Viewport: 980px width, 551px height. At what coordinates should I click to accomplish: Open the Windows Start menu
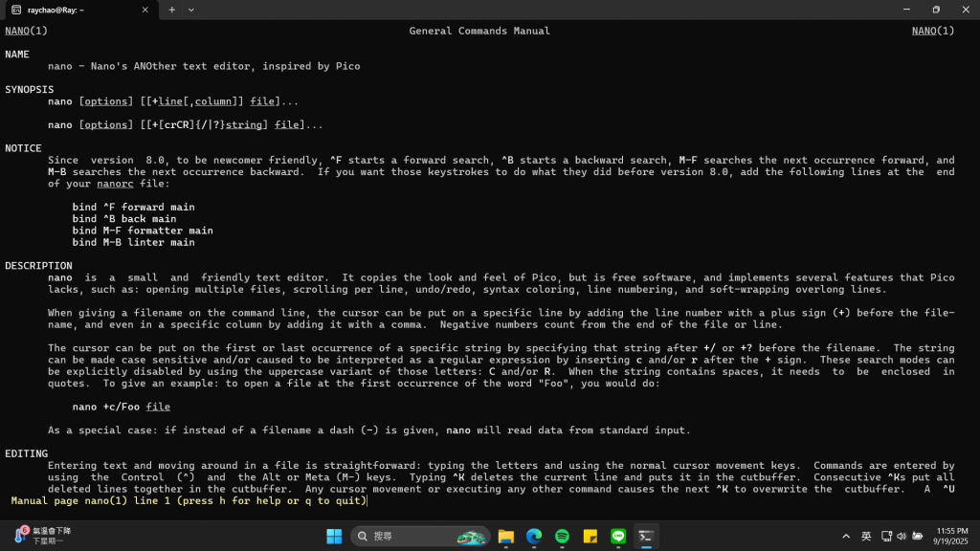[334, 536]
